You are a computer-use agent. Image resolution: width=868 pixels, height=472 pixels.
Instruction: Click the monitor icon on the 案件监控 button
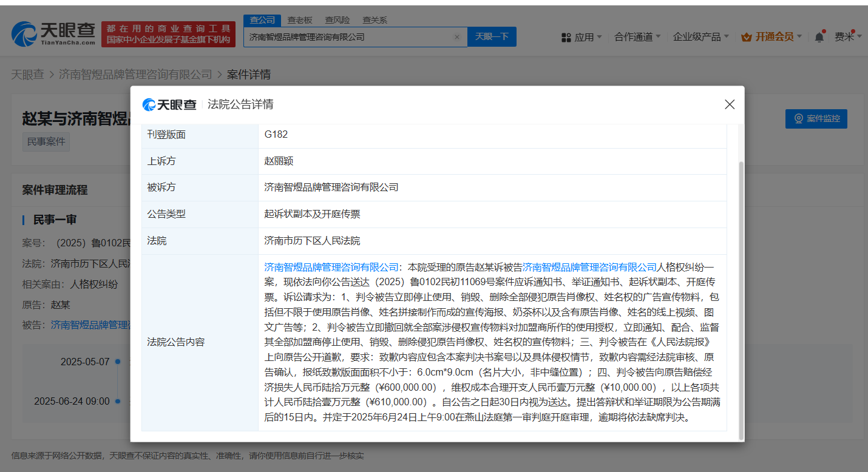pos(799,119)
